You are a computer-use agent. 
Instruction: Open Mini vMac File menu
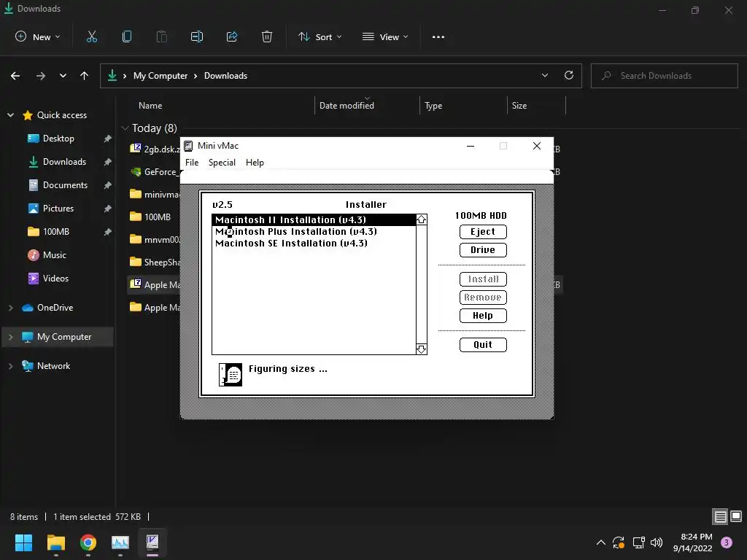(192, 163)
